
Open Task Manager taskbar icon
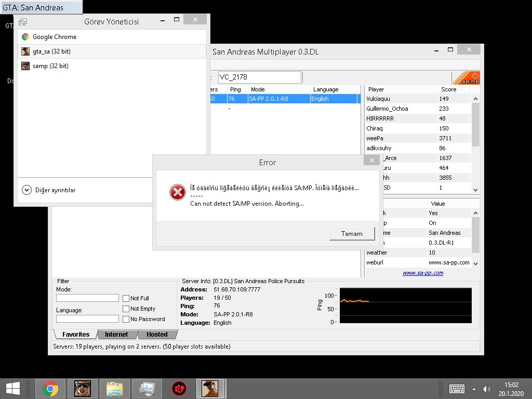pyautogui.click(x=147, y=389)
